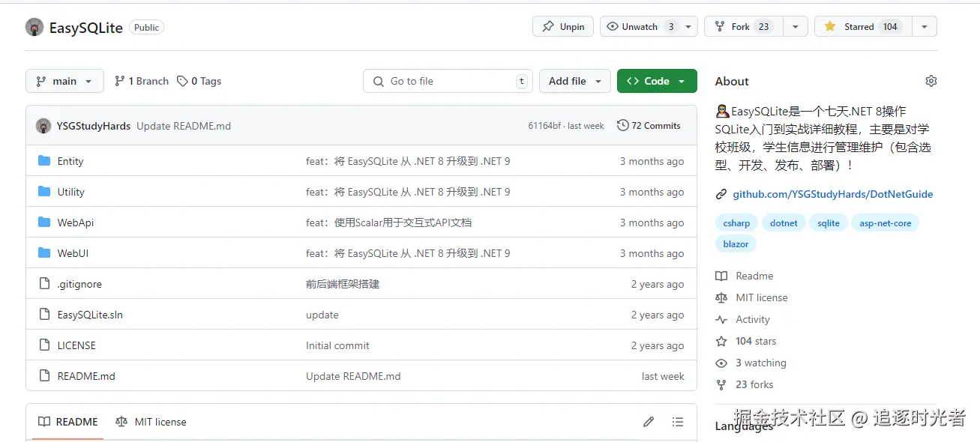Click the WebApi folder icon
The image size is (980, 442).
pos(44,222)
